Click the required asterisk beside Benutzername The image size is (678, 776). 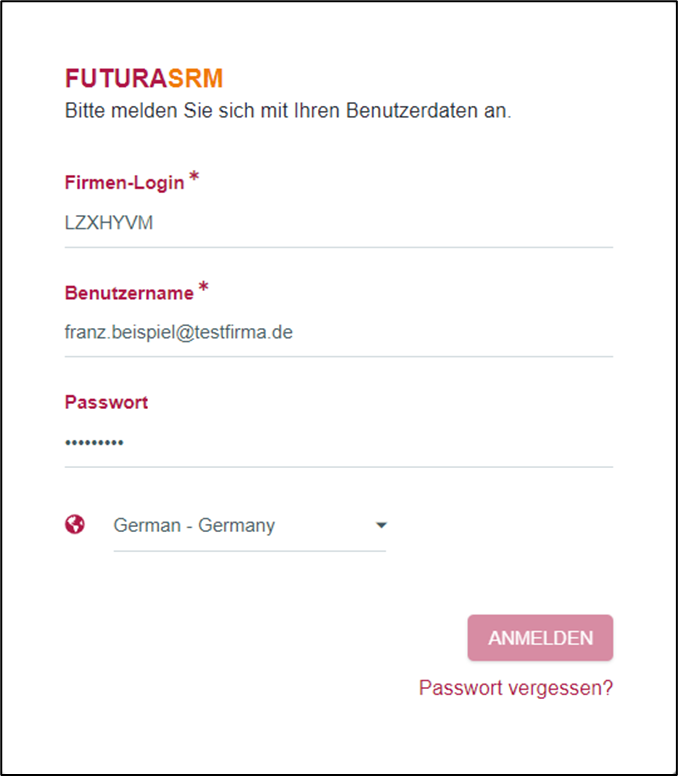click(x=203, y=288)
